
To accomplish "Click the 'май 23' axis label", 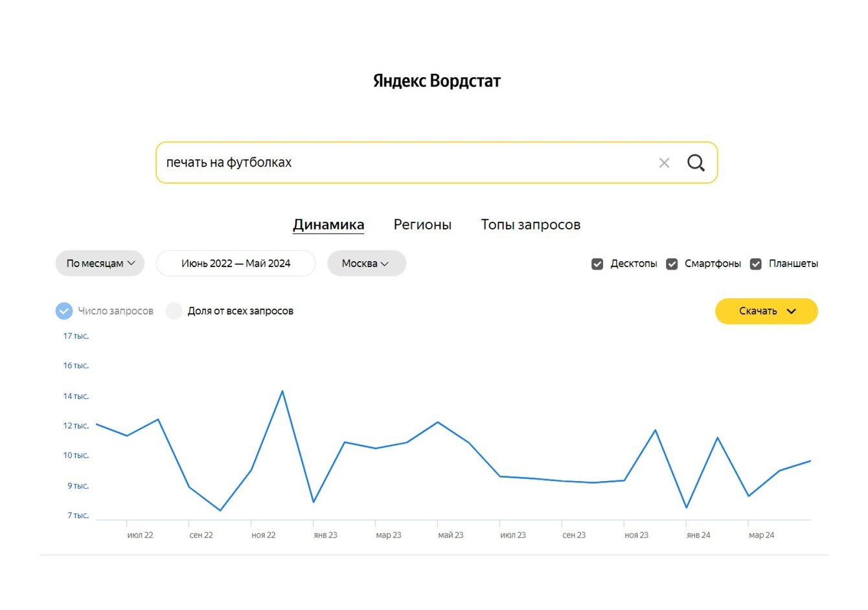I will [x=451, y=535].
